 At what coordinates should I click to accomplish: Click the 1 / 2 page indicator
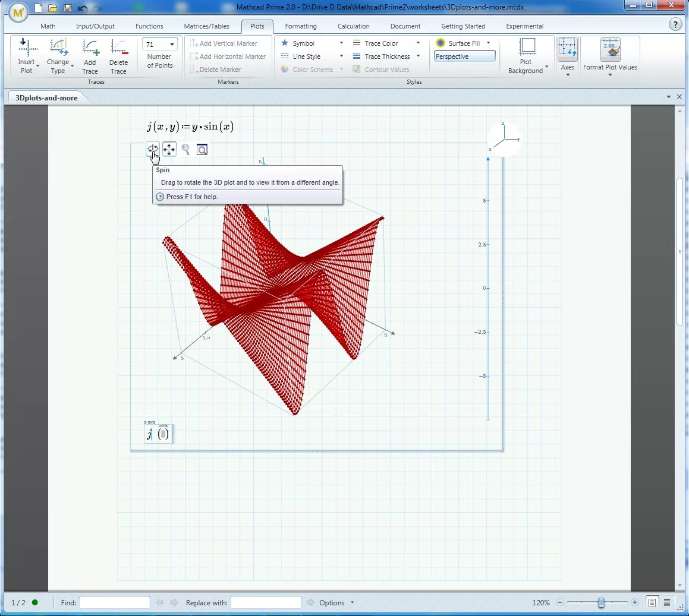coord(18,602)
